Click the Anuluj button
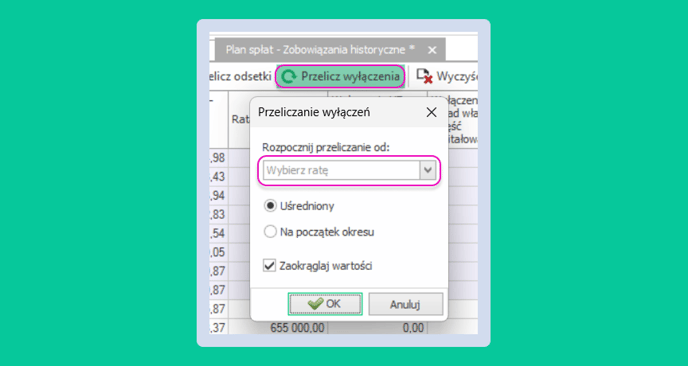Image resolution: width=688 pixels, height=366 pixels. pyautogui.click(x=405, y=304)
